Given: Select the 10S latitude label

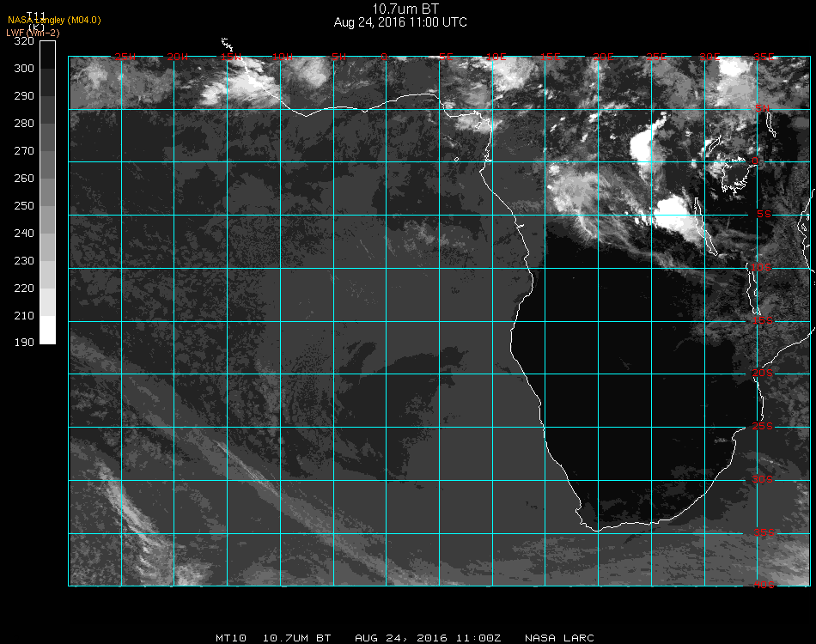Looking at the screenshot, I should click(761, 267).
